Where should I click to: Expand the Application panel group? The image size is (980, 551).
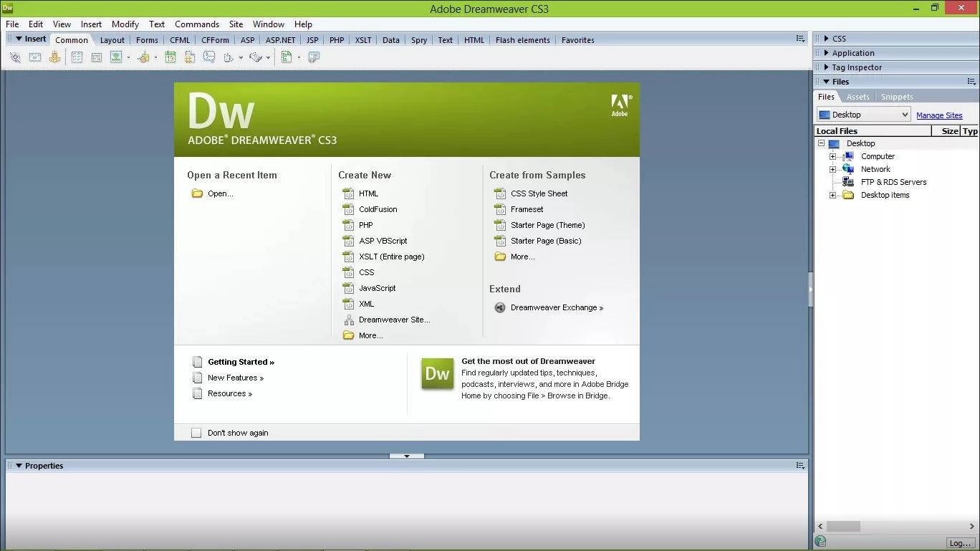point(826,53)
